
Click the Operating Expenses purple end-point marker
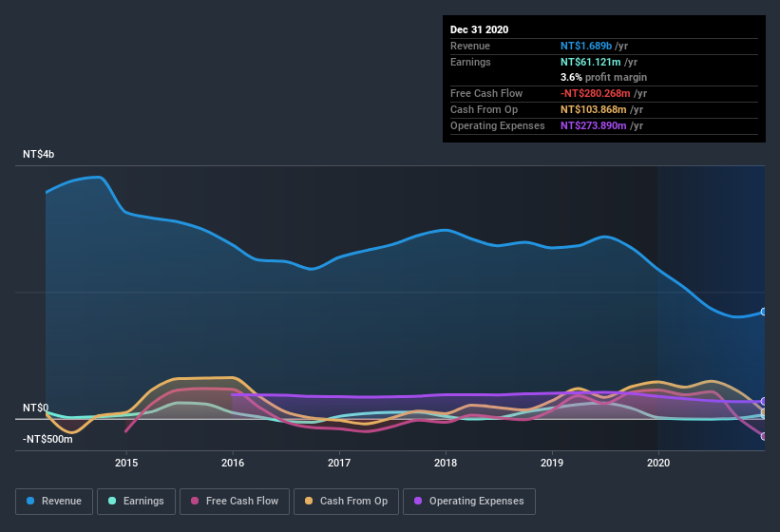pyautogui.click(x=764, y=401)
